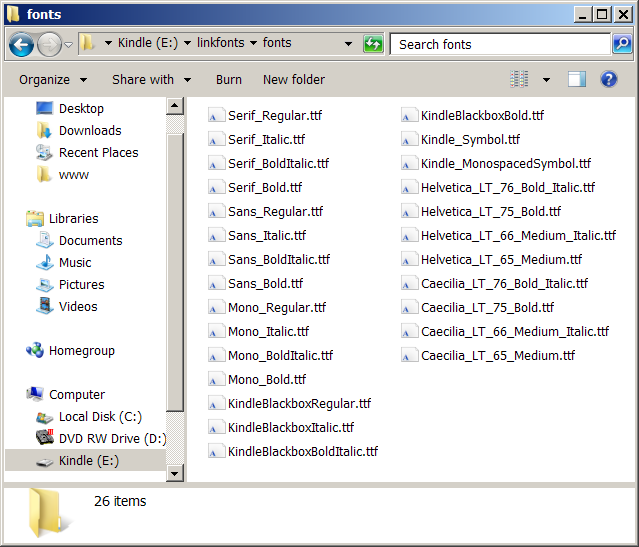The image size is (639, 547).
Task: Open DVD RW Drive (D:)
Action: [101, 439]
